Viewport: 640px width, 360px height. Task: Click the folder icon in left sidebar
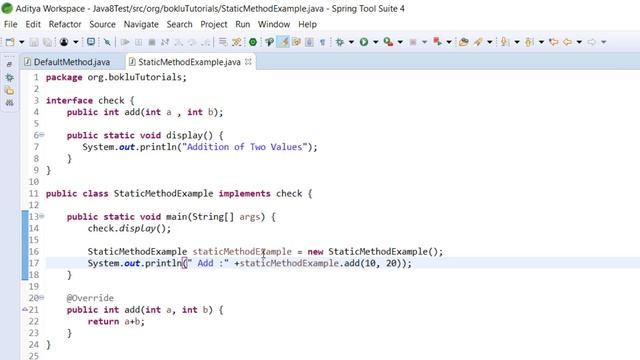[9, 91]
